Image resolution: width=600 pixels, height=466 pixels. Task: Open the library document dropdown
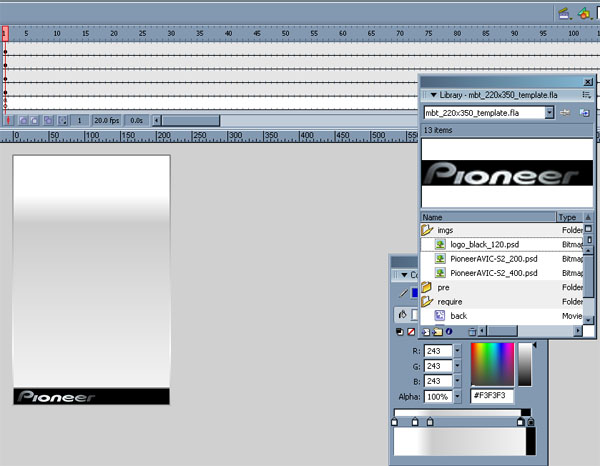coord(549,113)
